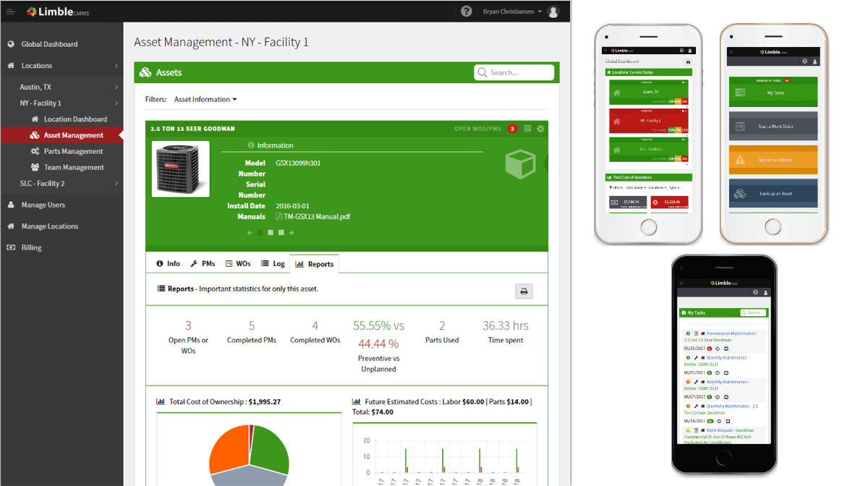
Task: Open Parts Management in the sidebar
Action: (x=73, y=151)
